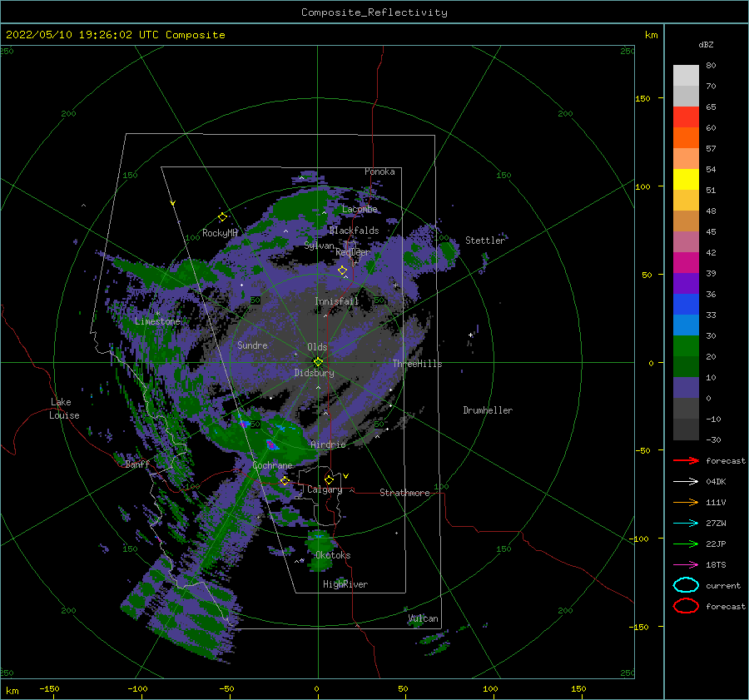
Task: Click the yellow v marker east of Calgary
Action: pos(346,476)
